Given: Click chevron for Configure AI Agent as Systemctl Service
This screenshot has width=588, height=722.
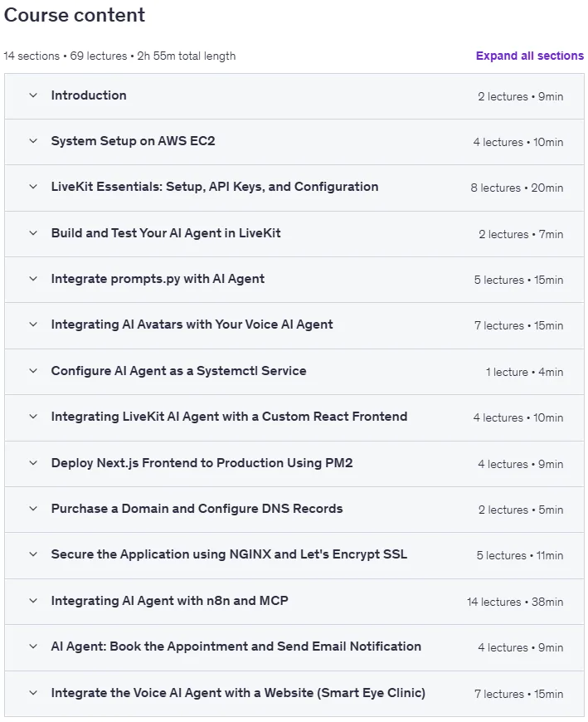Looking at the screenshot, I should pyautogui.click(x=33, y=371).
